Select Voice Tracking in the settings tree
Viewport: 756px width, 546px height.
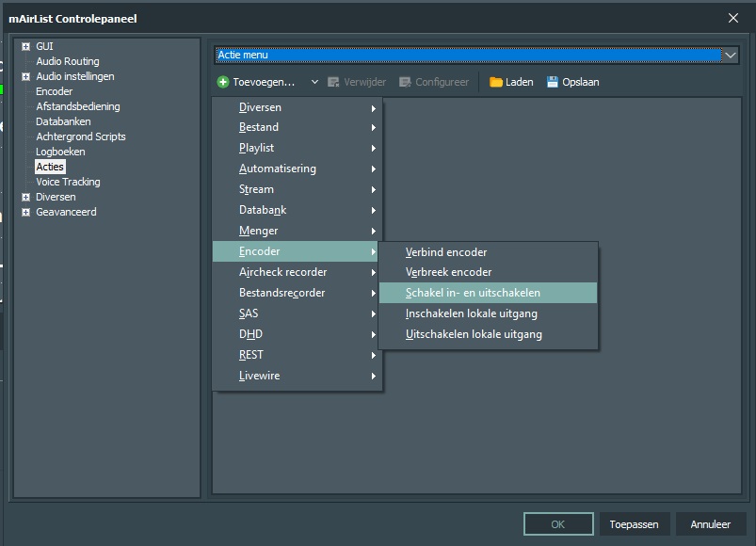pos(68,182)
